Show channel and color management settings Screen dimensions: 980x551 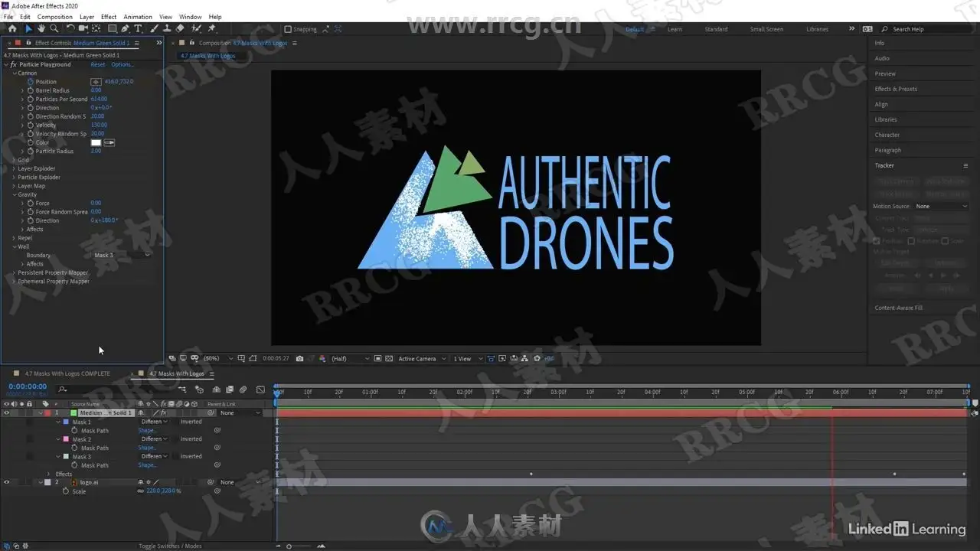coord(322,358)
